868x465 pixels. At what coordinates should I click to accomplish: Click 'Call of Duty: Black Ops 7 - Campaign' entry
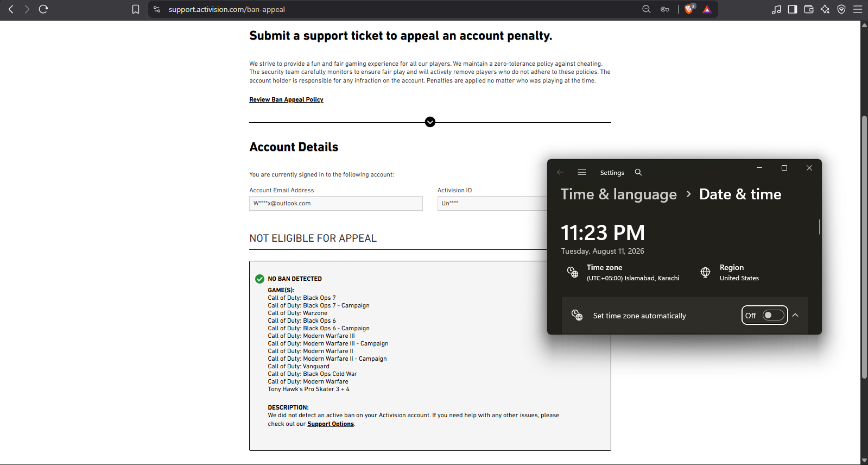[319, 306]
